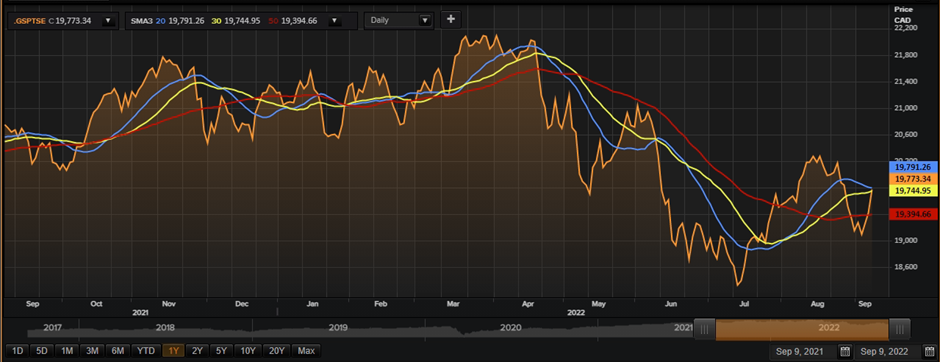Screen dimensions: 940x362
Task: Select the 6M time range
Action: [118, 351]
